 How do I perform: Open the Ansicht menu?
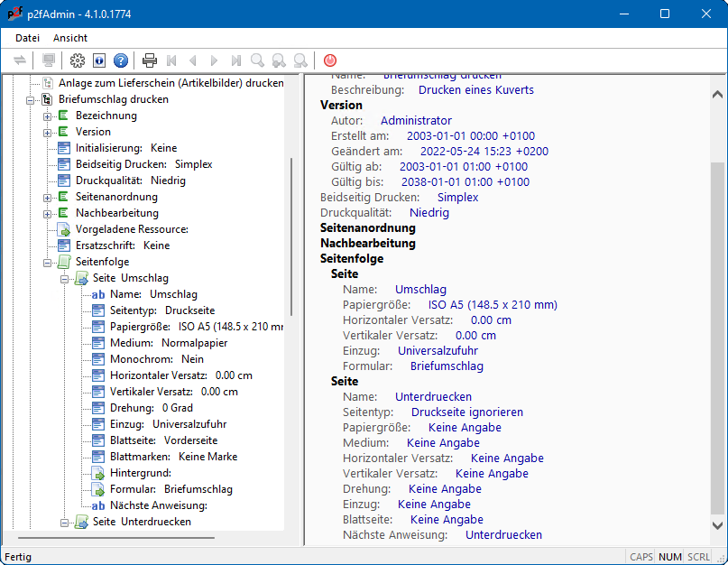pos(70,38)
